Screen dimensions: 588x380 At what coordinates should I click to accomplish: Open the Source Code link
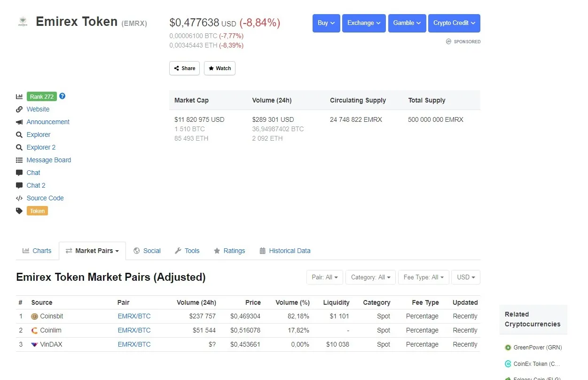(x=45, y=198)
